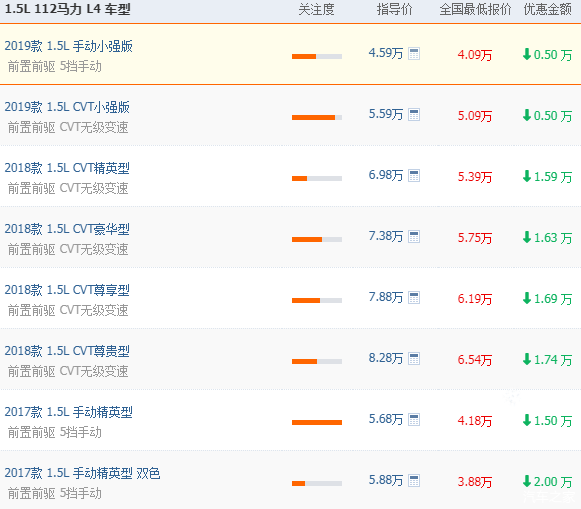Image resolution: width=581 pixels, height=509 pixels.
Task: Open calculator icon beside 6.98万 price
Action: 414,176
